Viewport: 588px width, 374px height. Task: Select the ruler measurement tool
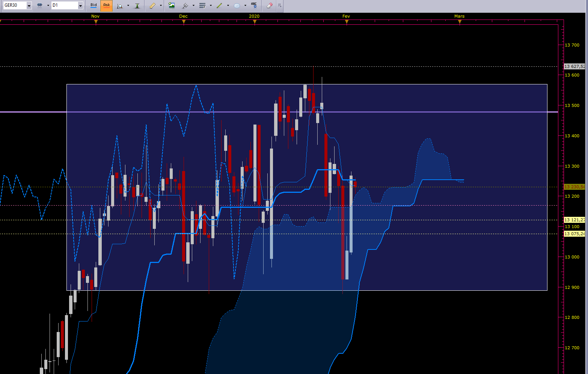point(152,6)
